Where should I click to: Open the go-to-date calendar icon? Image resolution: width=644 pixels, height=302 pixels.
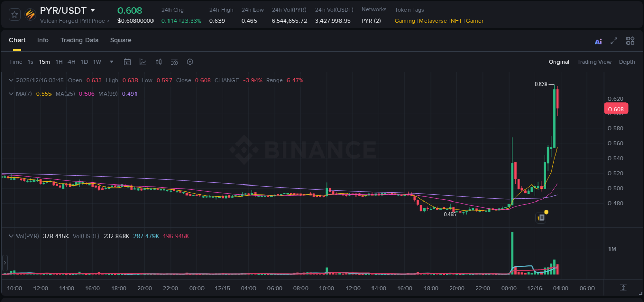coord(127,61)
